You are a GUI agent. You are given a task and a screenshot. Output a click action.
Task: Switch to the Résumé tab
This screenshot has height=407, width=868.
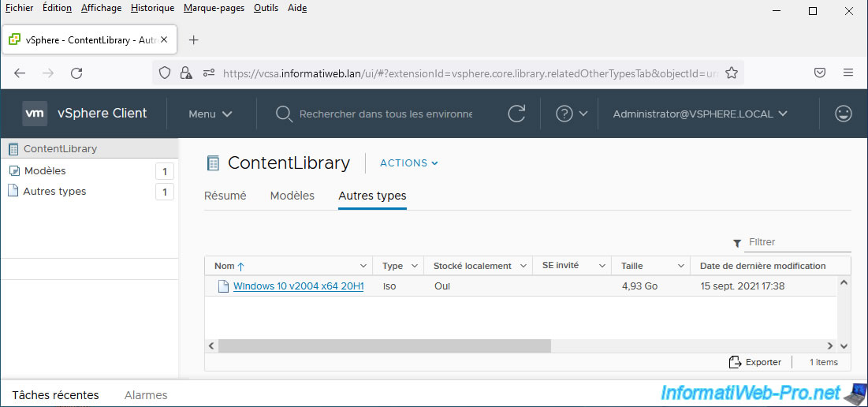[x=225, y=196]
